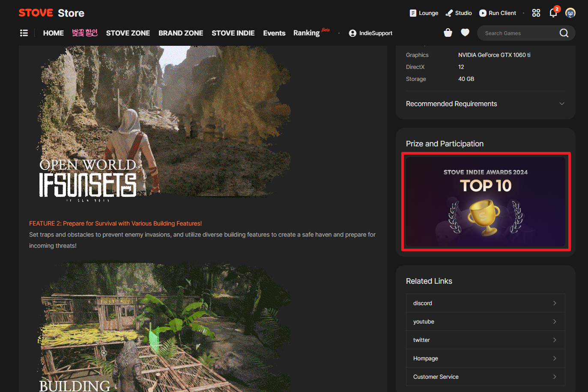Open the four-circle apps grid icon
588x392 pixels.
coord(536,13)
